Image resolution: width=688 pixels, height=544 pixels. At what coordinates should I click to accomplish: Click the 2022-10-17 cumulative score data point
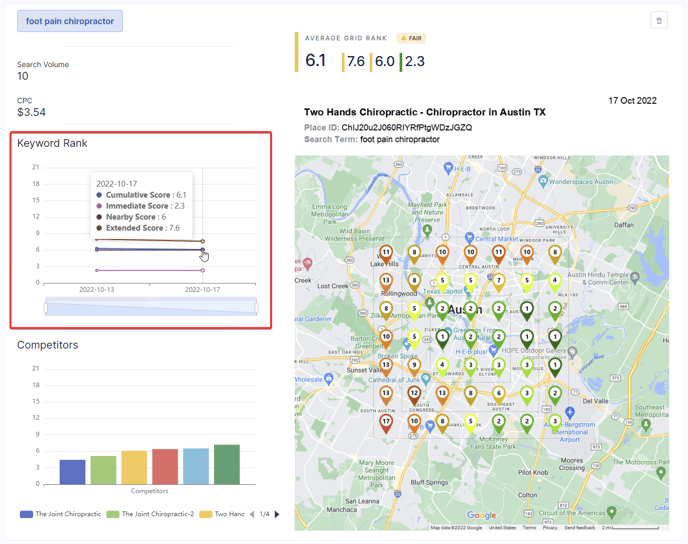[203, 250]
